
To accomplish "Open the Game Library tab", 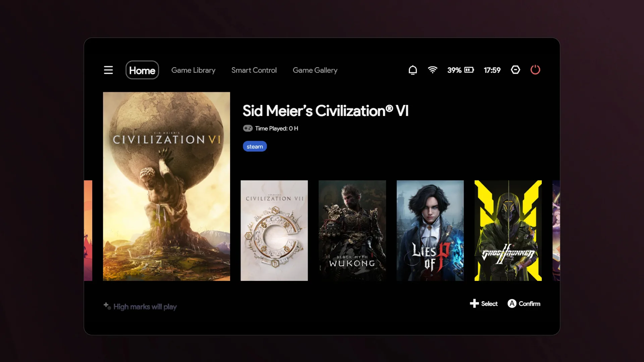I will click(193, 70).
